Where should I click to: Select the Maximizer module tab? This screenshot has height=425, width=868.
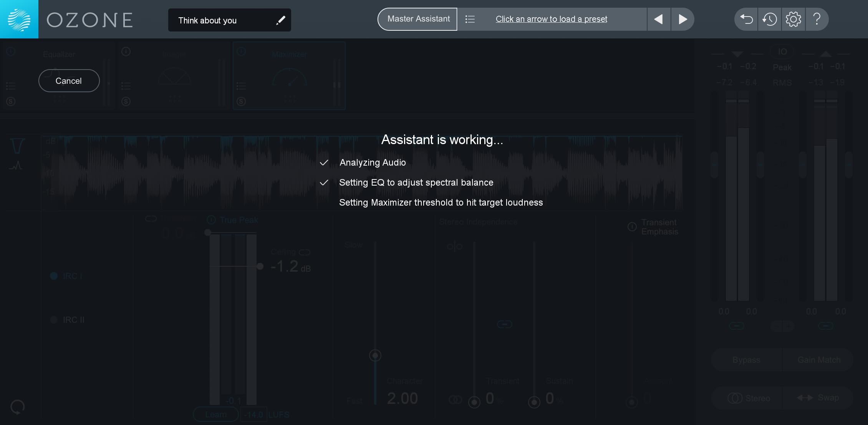click(289, 55)
